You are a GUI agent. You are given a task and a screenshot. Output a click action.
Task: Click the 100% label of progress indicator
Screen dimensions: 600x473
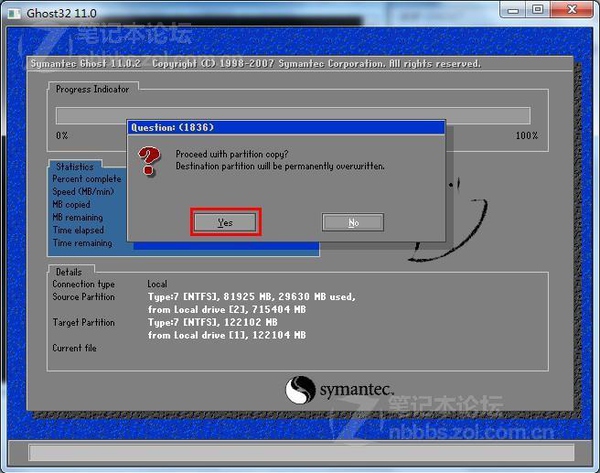(x=526, y=135)
